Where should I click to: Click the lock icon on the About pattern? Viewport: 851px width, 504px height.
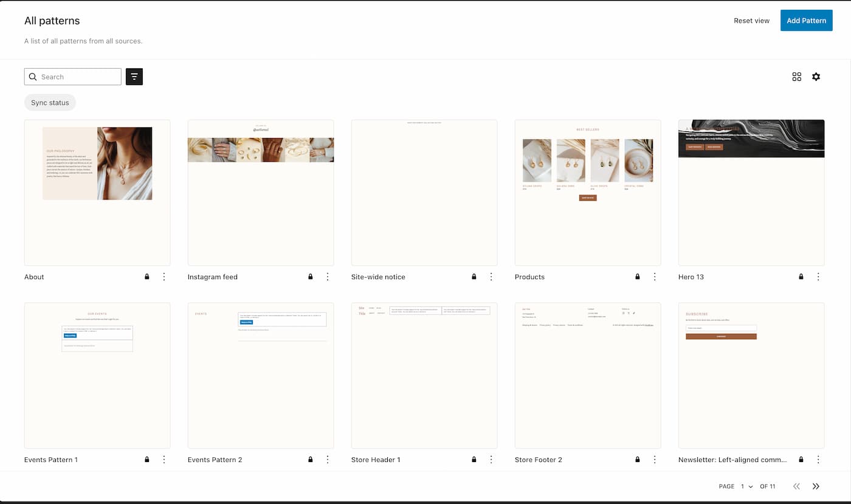pyautogui.click(x=146, y=277)
